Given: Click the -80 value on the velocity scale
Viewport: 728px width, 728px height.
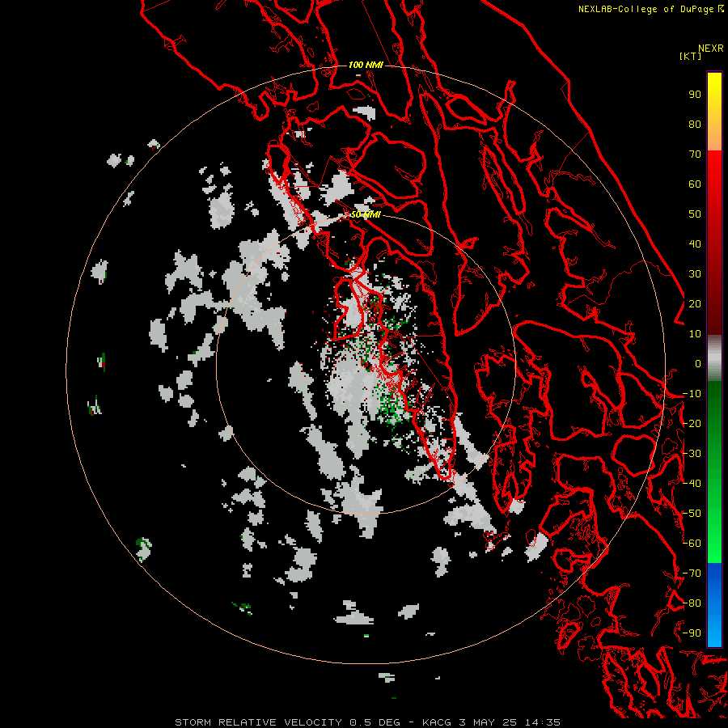Looking at the screenshot, I should pos(692,603).
